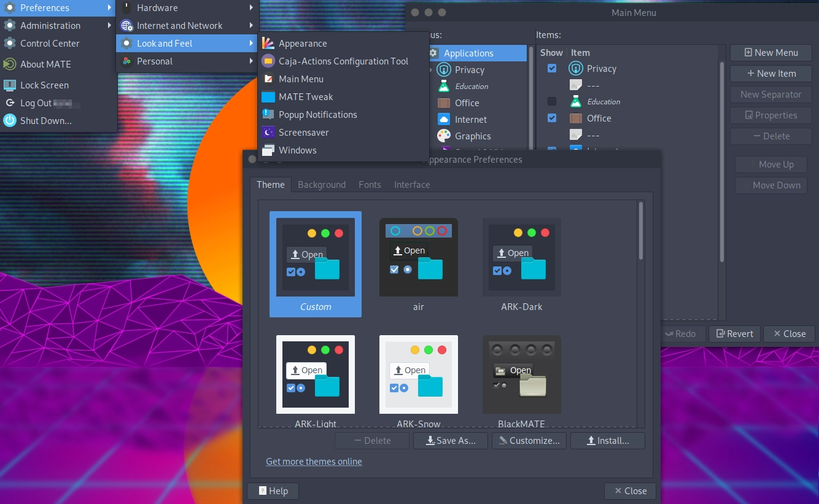
Task: Select the Custom theme thumbnail
Action: 316,264
